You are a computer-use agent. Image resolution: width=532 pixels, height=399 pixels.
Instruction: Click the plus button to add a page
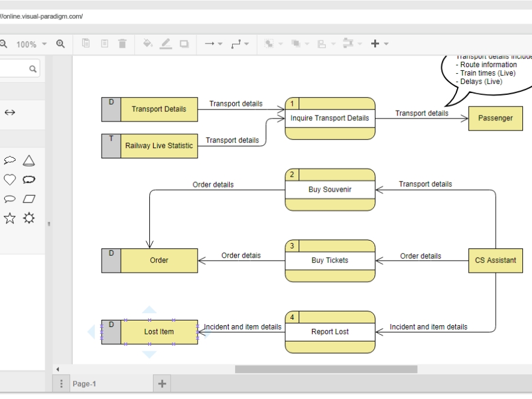pos(161,383)
